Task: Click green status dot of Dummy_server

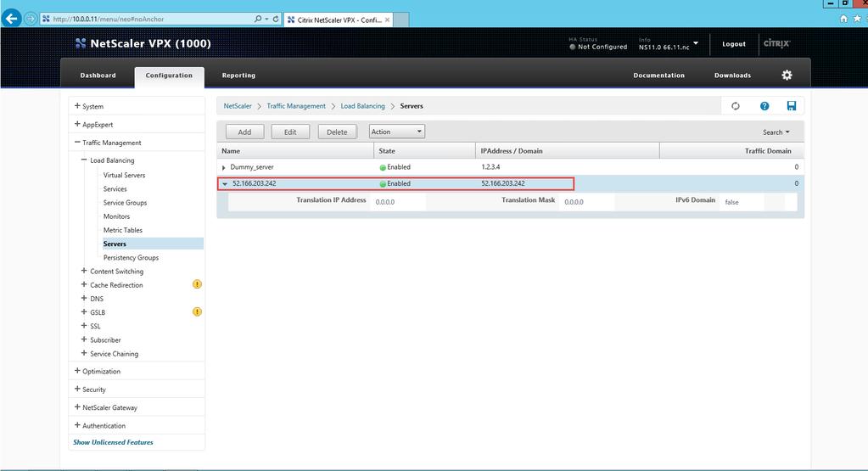Action: point(383,167)
